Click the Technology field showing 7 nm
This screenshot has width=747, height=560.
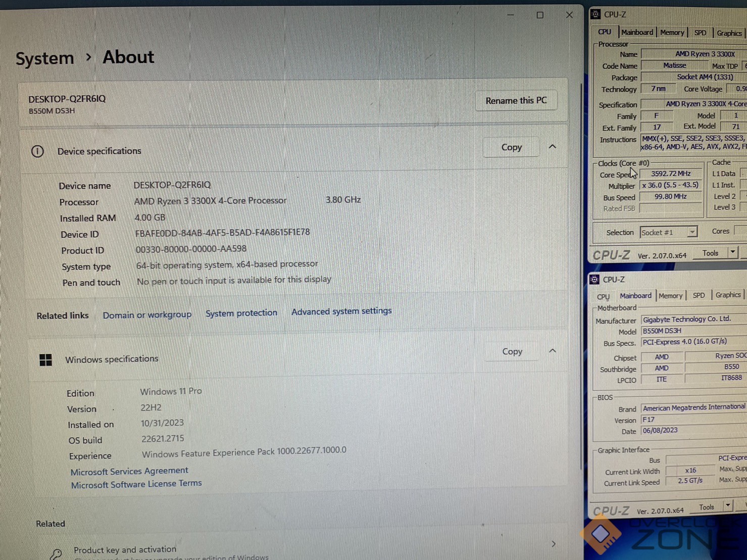click(658, 89)
